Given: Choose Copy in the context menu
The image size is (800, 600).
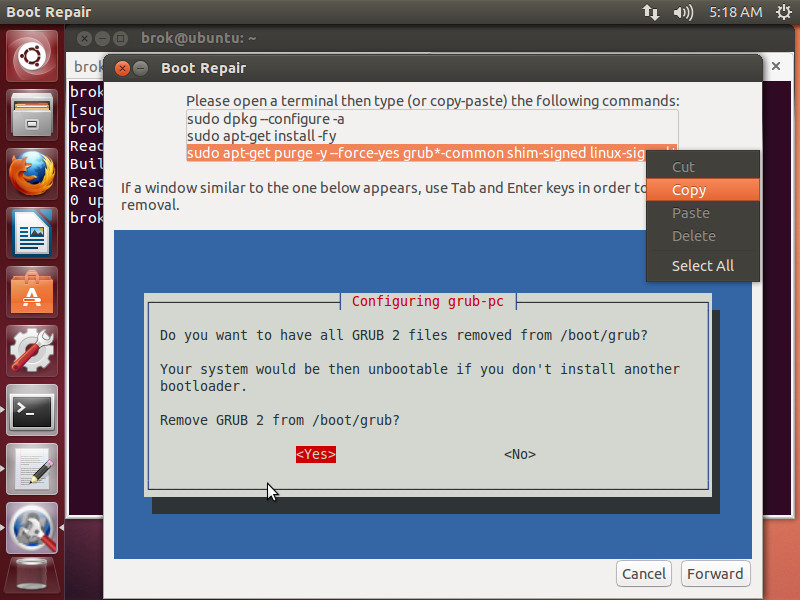Looking at the screenshot, I should click(x=703, y=190).
